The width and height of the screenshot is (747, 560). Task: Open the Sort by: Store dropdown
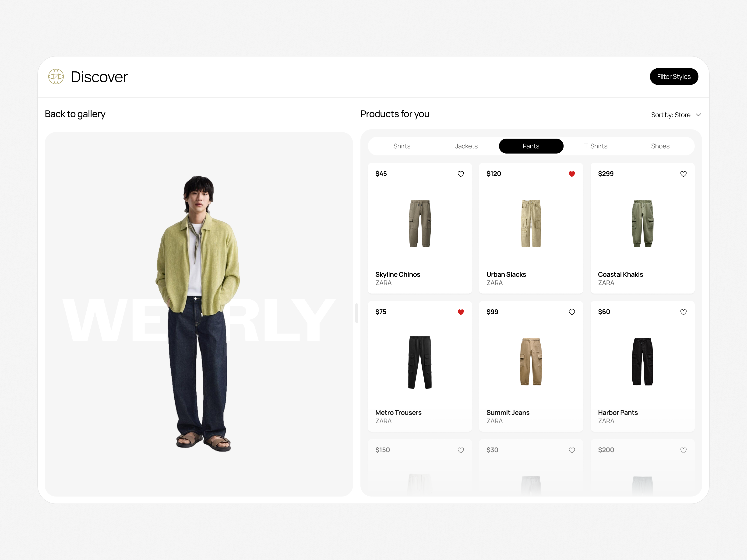(x=671, y=115)
